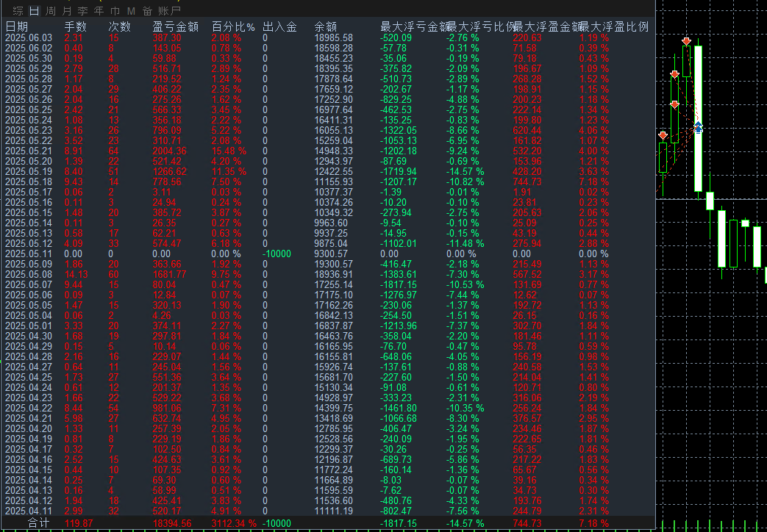This screenshot has width=767, height=532.
Task: Click balance value 9300.57
Action: (x=331, y=254)
